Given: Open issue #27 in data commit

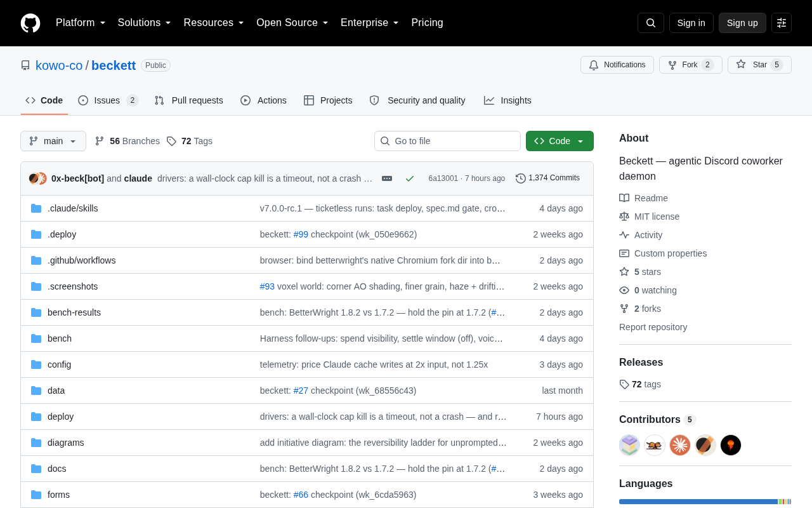Looking at the screenshot, I should pos(301,391).
